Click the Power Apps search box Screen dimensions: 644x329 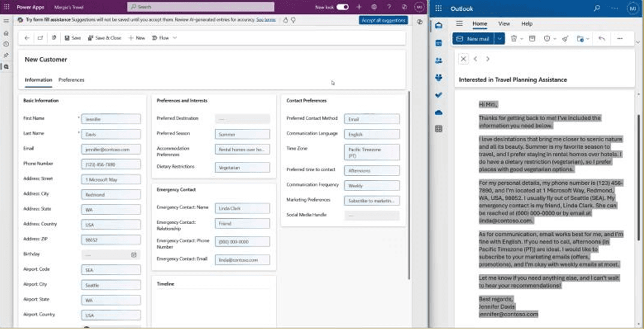pyautogui.click(x=201, y=7)
